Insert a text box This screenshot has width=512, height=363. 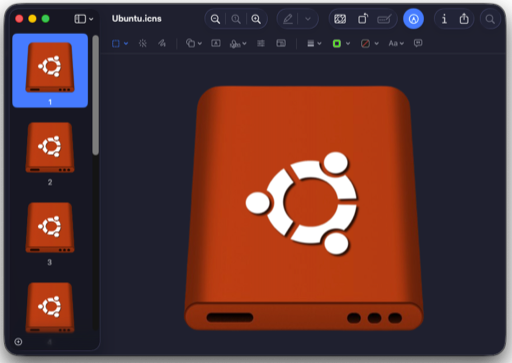click(x=216, y=43)
